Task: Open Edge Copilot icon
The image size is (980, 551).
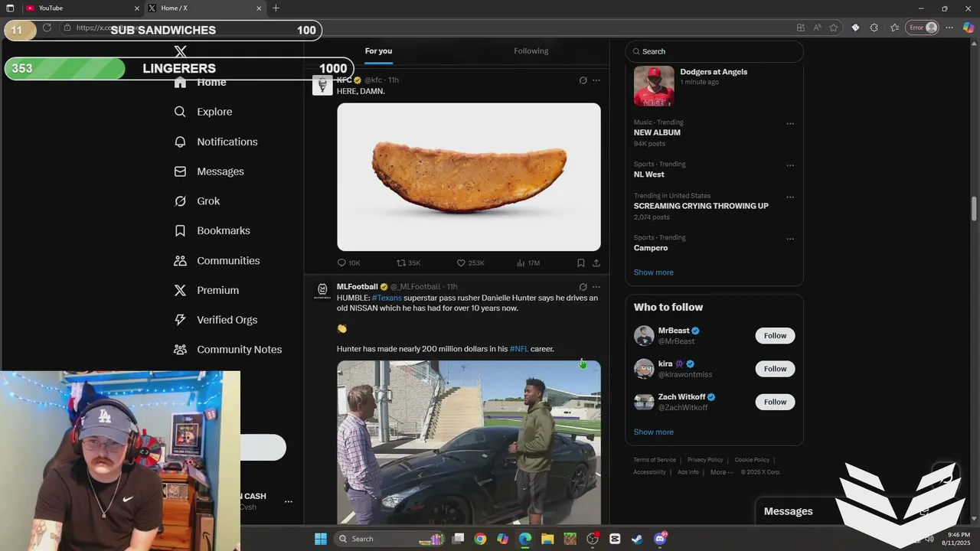Action: click(970, 28)
